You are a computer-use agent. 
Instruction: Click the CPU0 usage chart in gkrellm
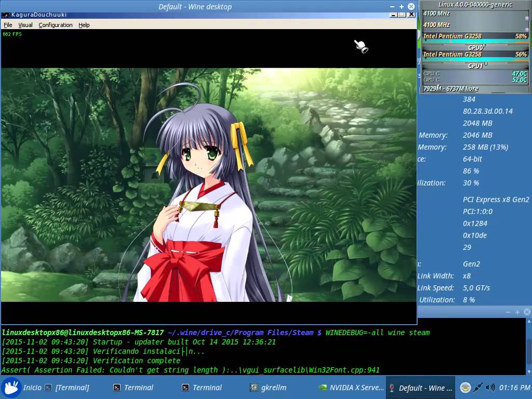point(475,43)
